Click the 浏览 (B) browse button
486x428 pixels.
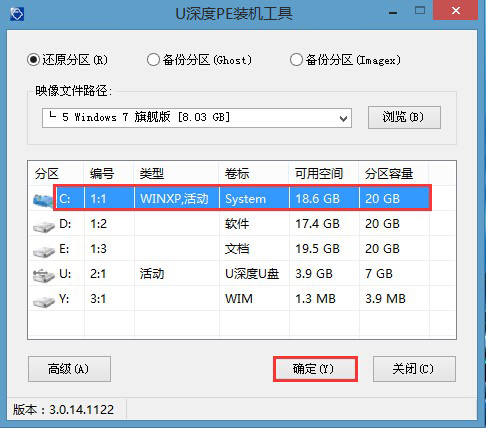click(x=404, y=117)
